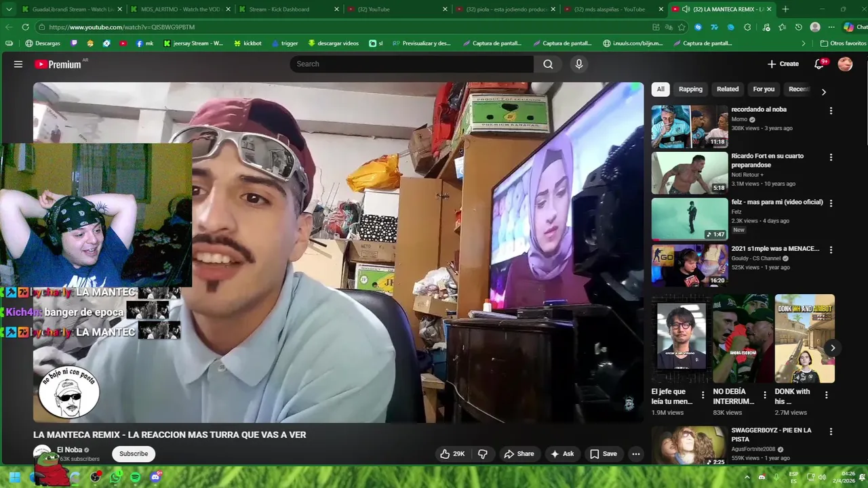Switch to 'mds alaspiñas' browser tab

614,9
